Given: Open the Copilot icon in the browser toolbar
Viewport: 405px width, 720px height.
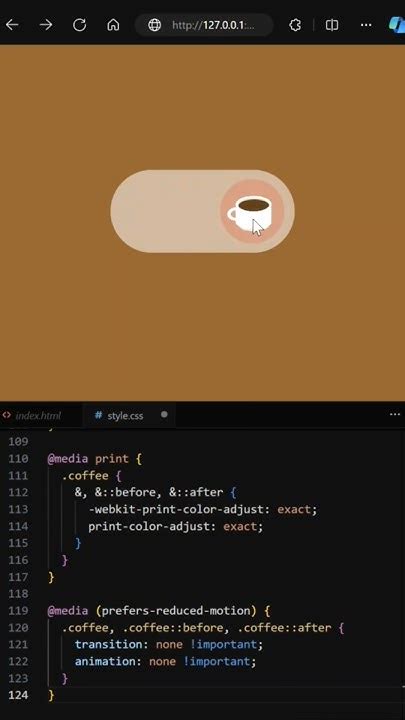Looking at the screenshot, I should pyautogui.click(x=397, y=25).
